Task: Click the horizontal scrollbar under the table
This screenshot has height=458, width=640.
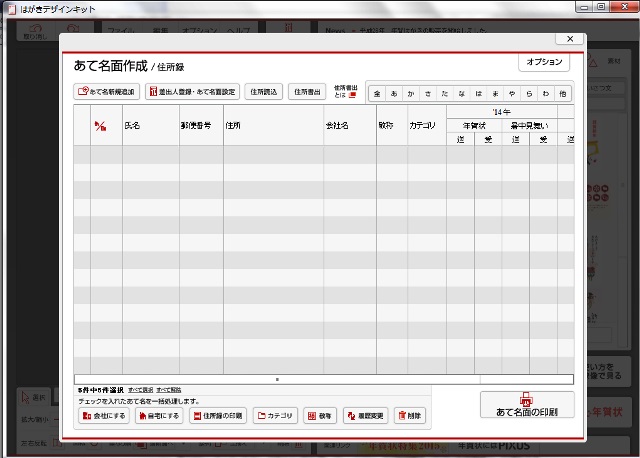Action: tap(277, 379)
